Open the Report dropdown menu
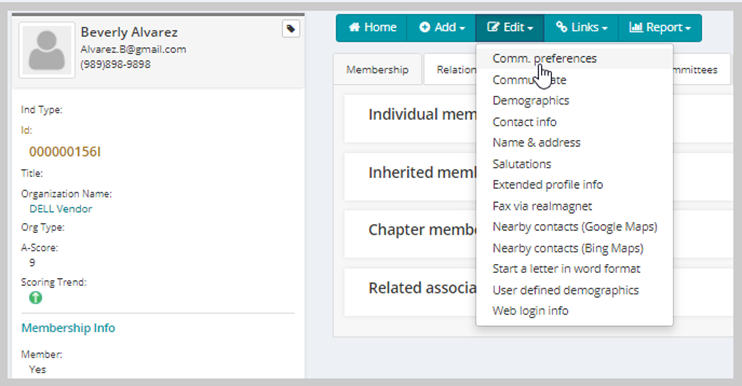Image resolution: width=742 pixels, height=386 pixels. (x=660, y=27)
